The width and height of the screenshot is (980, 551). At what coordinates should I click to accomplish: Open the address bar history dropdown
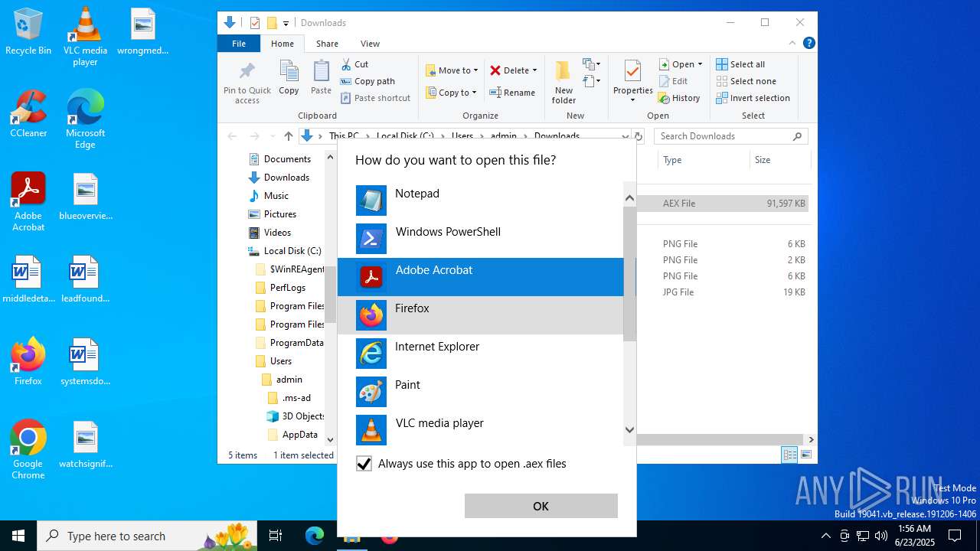click(x=626, y=136)
